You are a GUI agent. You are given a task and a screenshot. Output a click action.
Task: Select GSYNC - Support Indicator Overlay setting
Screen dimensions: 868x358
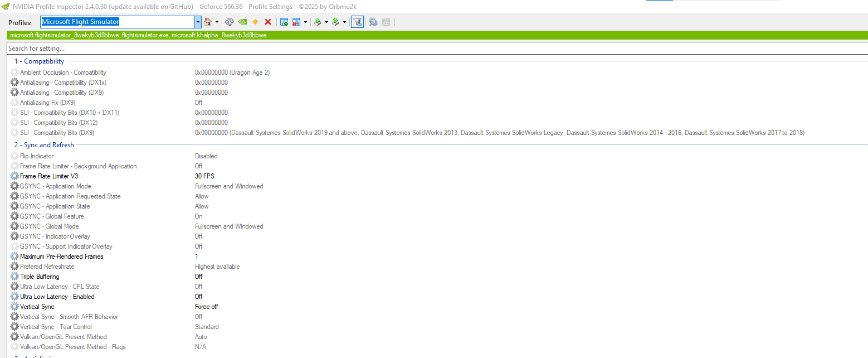[x=66, y=246]
